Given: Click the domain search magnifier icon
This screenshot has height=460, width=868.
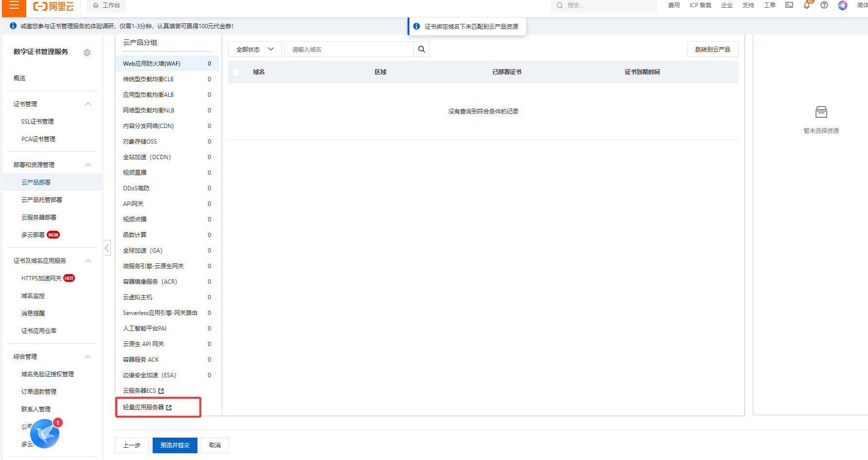Looking at the screenshot, I should pyautogui.click(x=422, y=49).
